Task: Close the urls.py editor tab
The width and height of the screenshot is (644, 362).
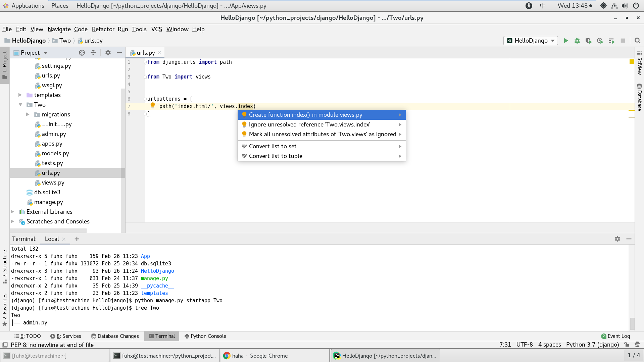Action: coord(160,53)
